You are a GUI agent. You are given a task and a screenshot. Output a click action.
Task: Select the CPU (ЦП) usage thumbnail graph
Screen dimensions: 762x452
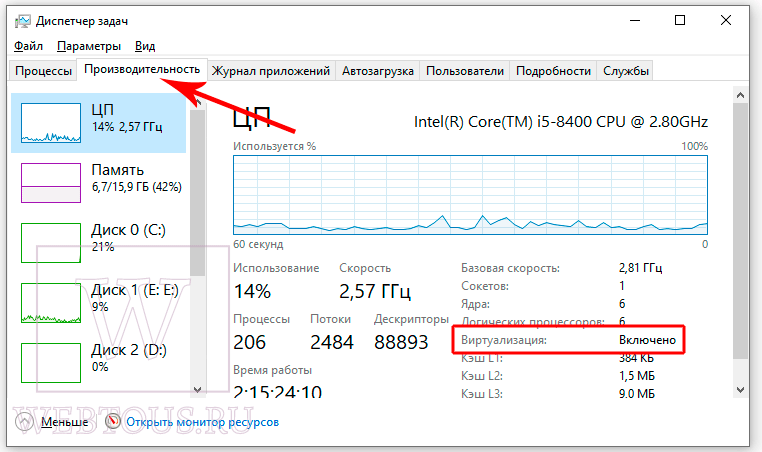[x=51, y=123]
